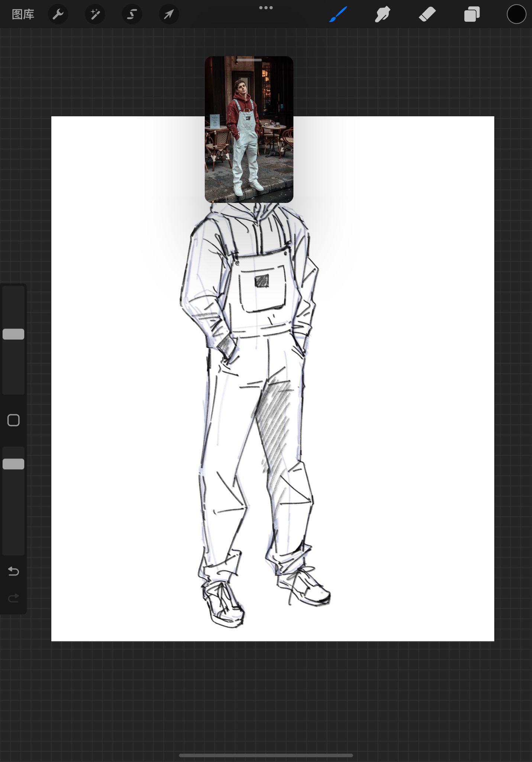Redo the last undone stroke
Screen dimensions: 532x762
click(13, 598)
